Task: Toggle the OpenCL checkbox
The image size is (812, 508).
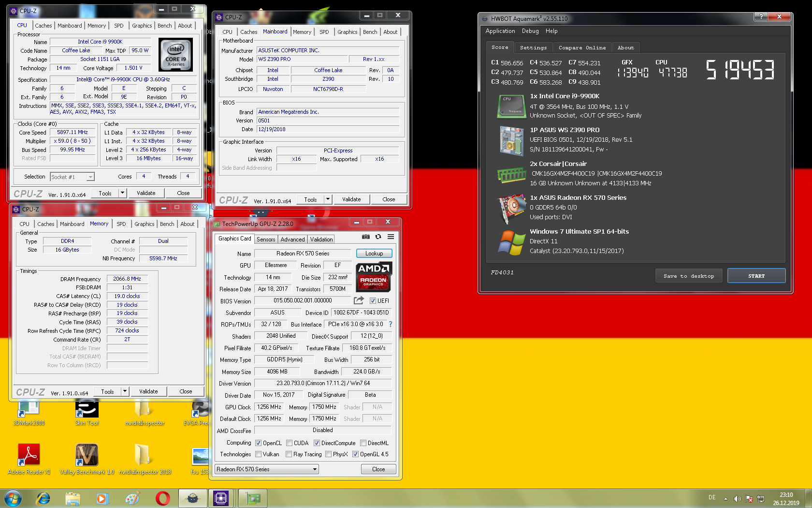Action: (259, 443)
